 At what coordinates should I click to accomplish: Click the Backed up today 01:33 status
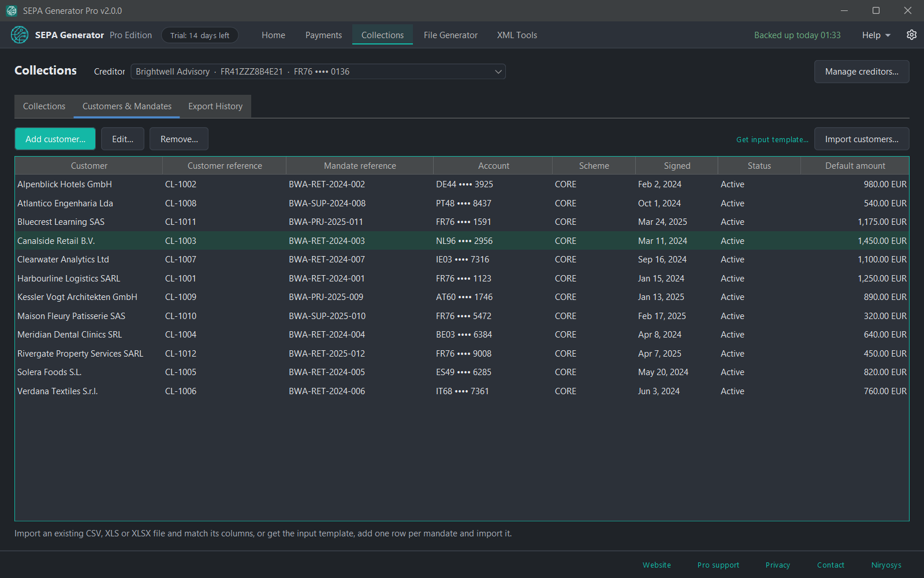pyautogui.click(x=797, y=35)
